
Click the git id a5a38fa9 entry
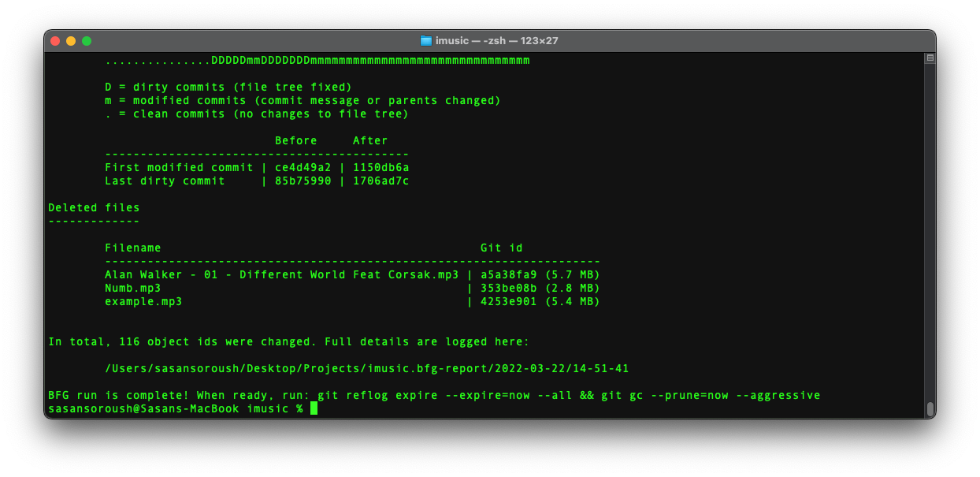[505, 274]
